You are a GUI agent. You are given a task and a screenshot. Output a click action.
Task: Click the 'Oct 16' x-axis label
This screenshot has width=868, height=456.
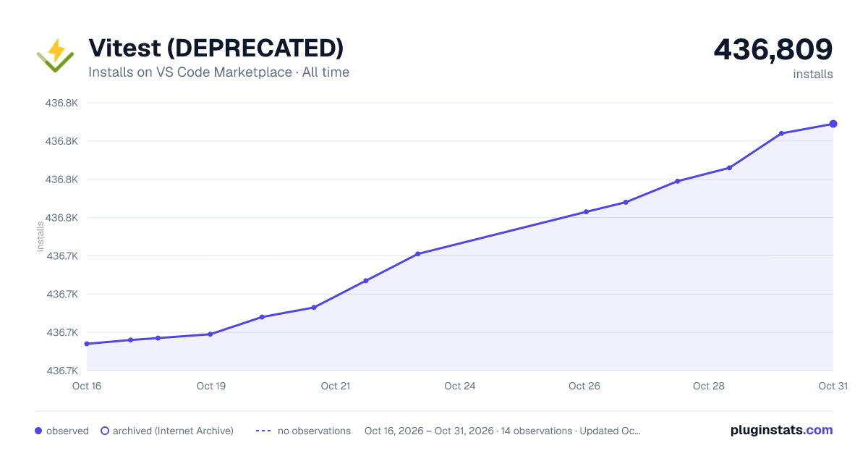tap(87, 386)
